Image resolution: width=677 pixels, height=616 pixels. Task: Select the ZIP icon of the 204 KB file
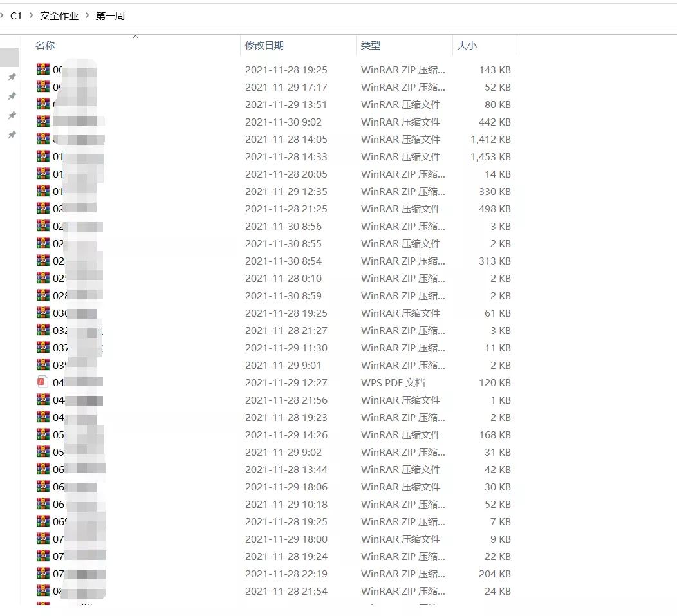tap(43, 574)
